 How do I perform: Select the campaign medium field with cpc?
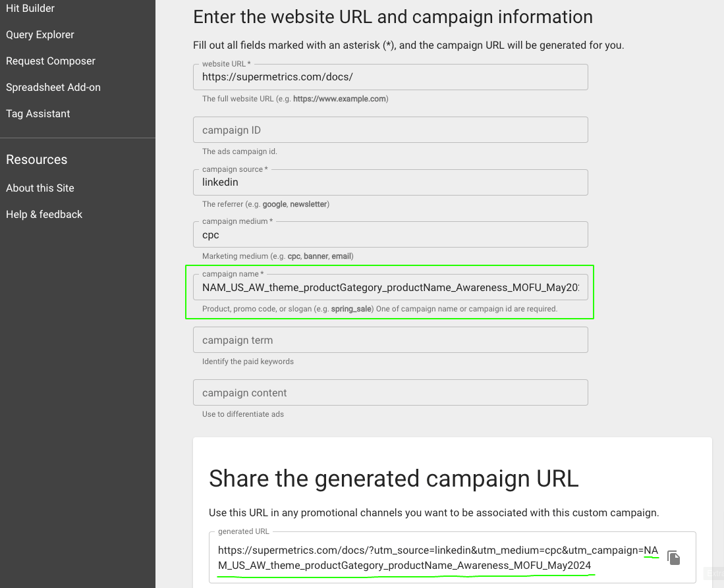(390, 235)
